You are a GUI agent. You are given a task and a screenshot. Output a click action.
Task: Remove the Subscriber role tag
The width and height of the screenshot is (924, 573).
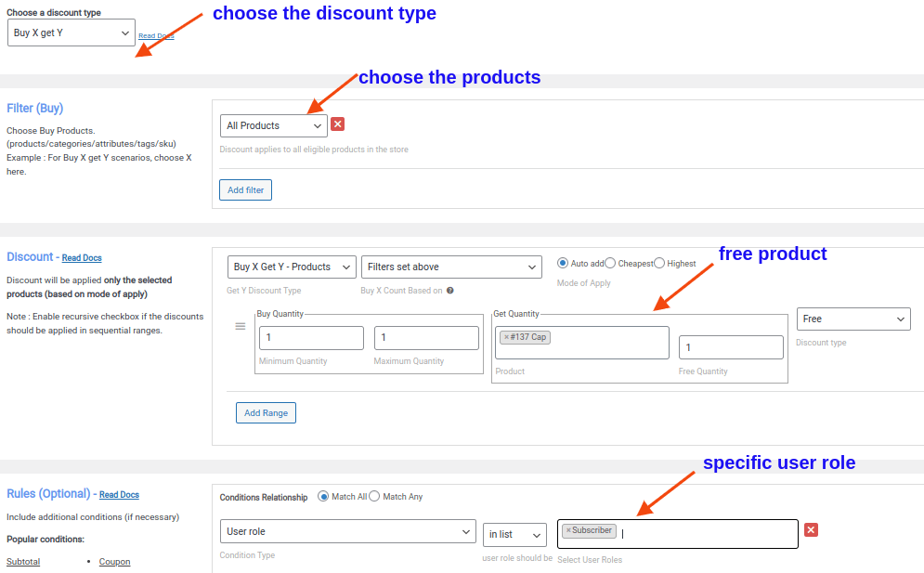(568, 530)
